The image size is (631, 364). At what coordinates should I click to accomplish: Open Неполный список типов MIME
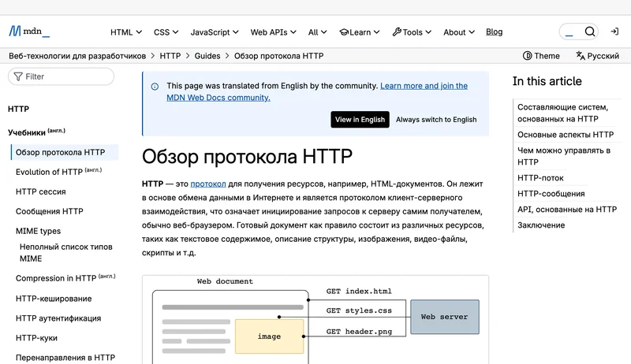(66, 253)
